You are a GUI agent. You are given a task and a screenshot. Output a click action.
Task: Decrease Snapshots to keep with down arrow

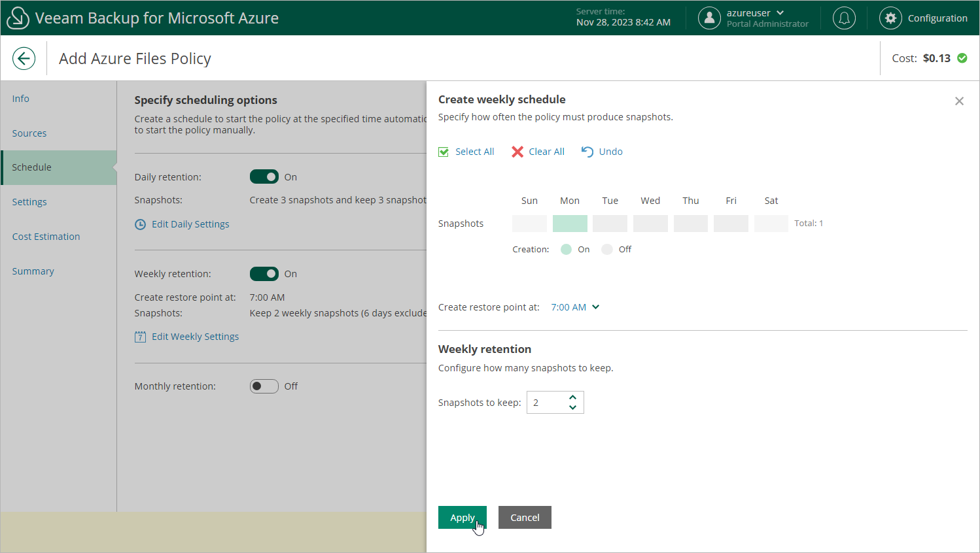pos(572,407)
